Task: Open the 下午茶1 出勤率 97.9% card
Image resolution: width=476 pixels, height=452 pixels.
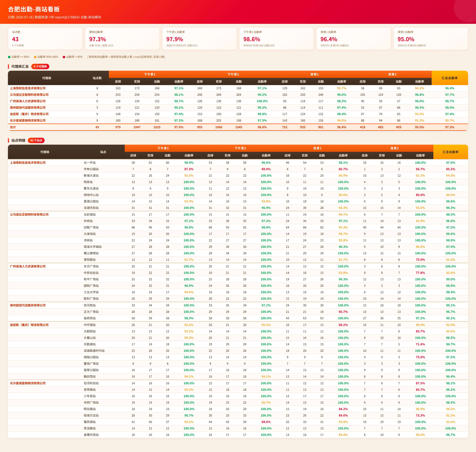Action: [199, 39]
